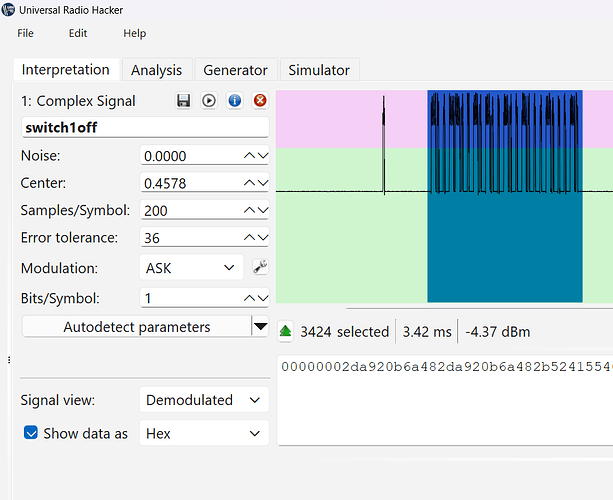Click the switch1off signal name field
The height and width of the screenshot is (500, 613).
click(145, 127)
